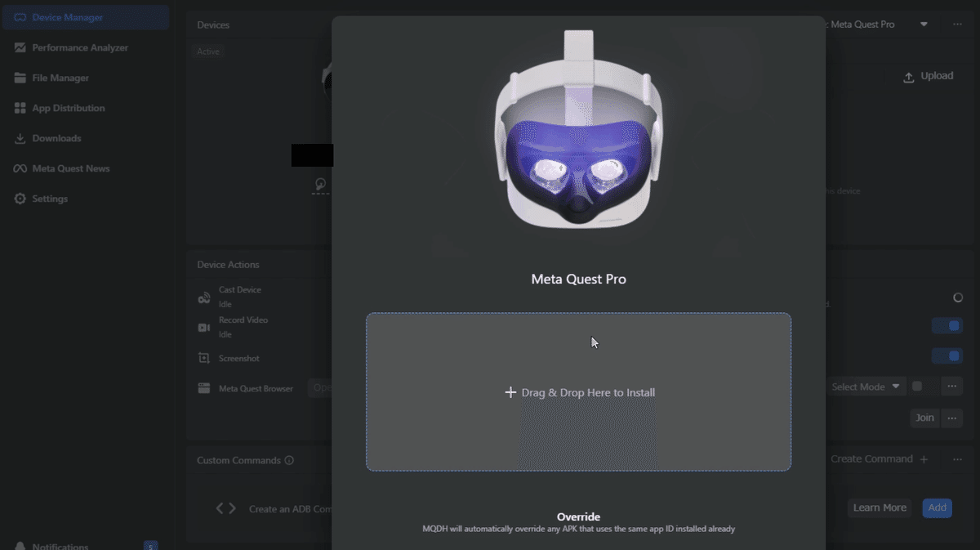
Task: Click the Join button
Action: [924, 418]
